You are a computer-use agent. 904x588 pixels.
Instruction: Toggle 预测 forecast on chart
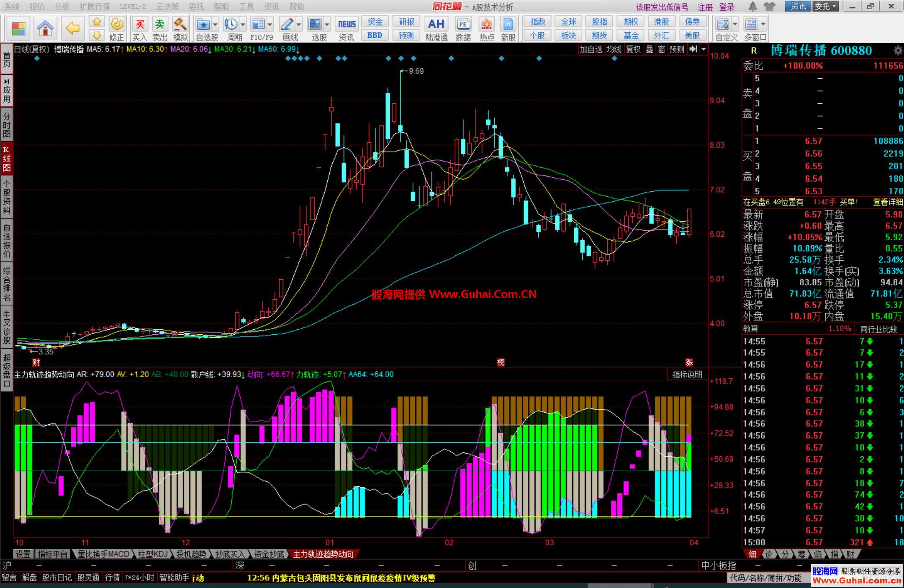(x=677, y=49)
